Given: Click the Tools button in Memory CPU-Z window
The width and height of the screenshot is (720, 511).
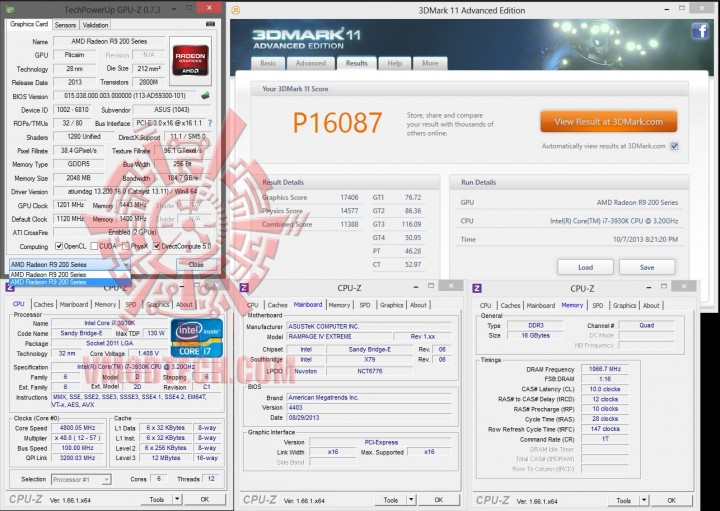Looking at the screenshot, I should (624, 500).
